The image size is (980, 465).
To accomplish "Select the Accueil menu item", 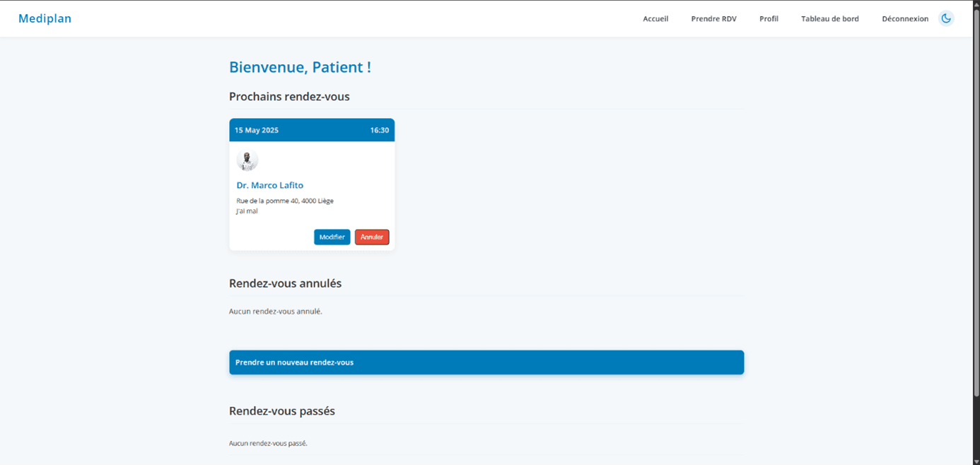I will click(655, 19).
